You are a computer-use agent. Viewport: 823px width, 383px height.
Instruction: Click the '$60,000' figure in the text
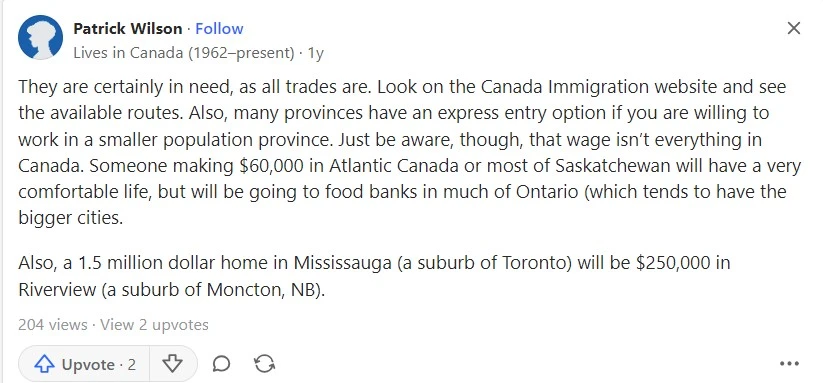271,165
